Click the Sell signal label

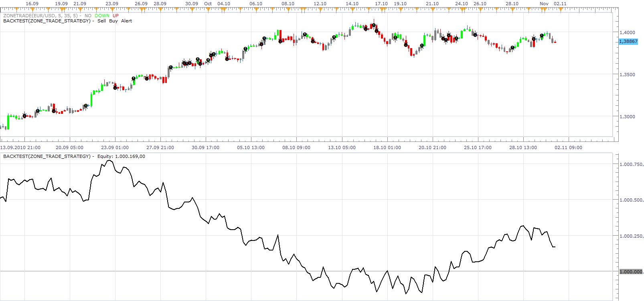pos(102,21)
